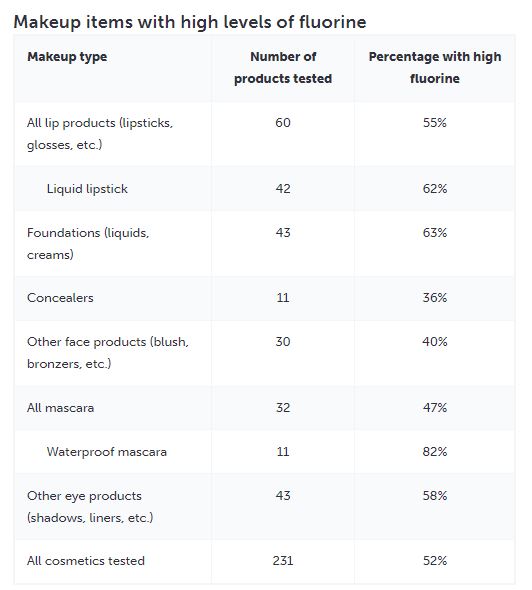Select the table title about fluorine
Screen dimensions: 532x590
pos(190,22)
